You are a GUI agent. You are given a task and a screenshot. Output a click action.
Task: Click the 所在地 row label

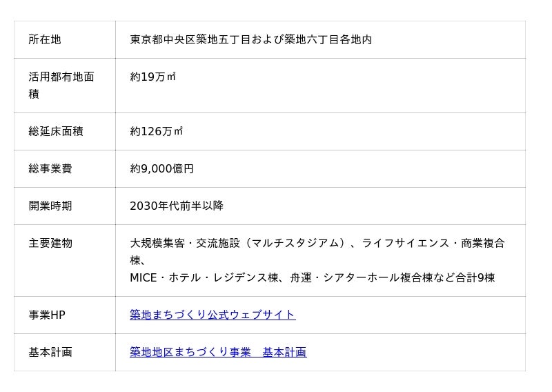tap(45, 39)
